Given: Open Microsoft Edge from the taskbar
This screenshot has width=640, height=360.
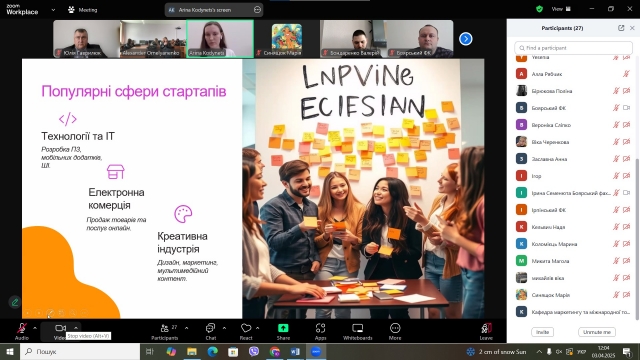Looking at the screenshot, I should tap(212, 351).
